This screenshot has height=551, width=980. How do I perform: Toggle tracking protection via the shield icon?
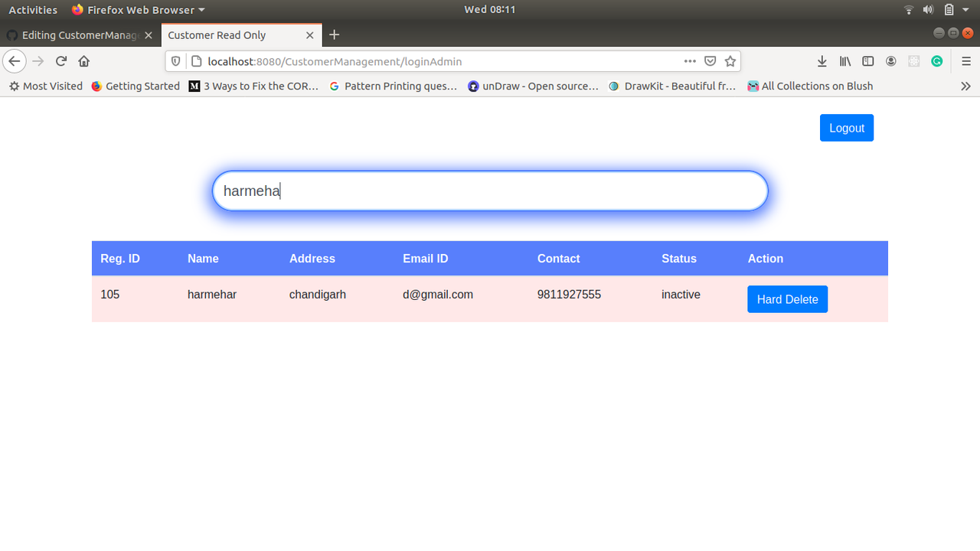[x=176, y=61]
